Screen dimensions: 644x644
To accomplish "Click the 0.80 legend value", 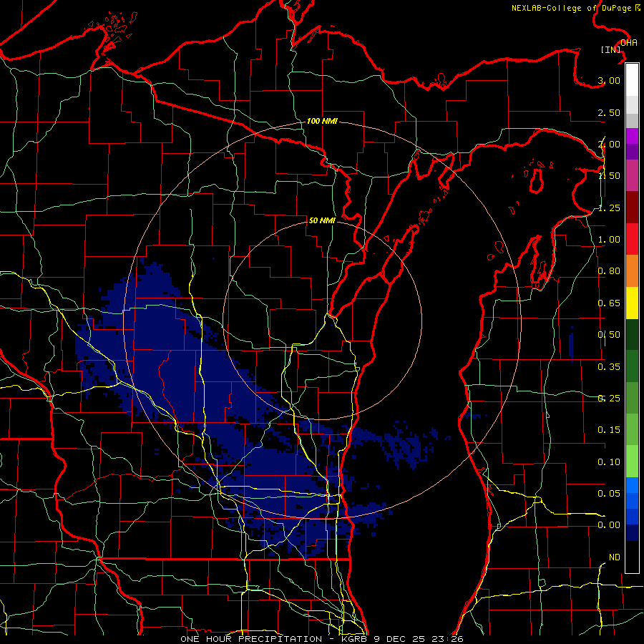I will pyautogui.click(x=609, y=271).
